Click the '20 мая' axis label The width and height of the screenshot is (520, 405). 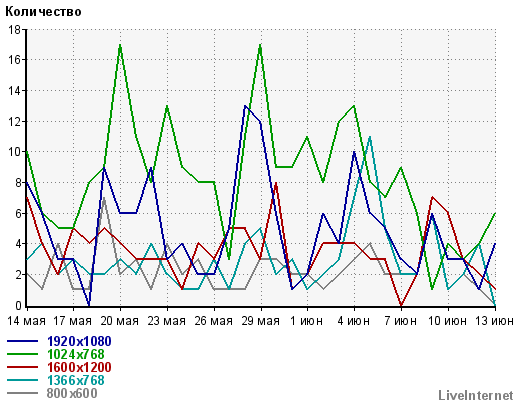click(120, 321)
